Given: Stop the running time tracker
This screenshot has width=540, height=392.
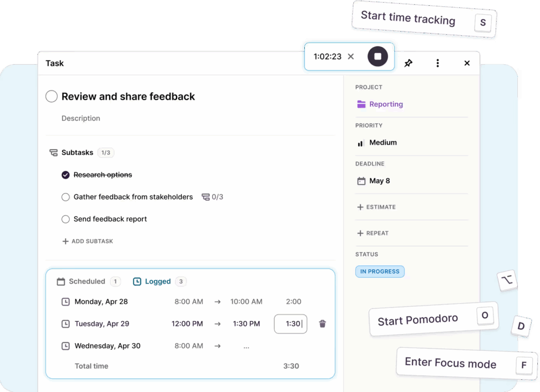Looking at the screenshot, I should coord(378,56).
